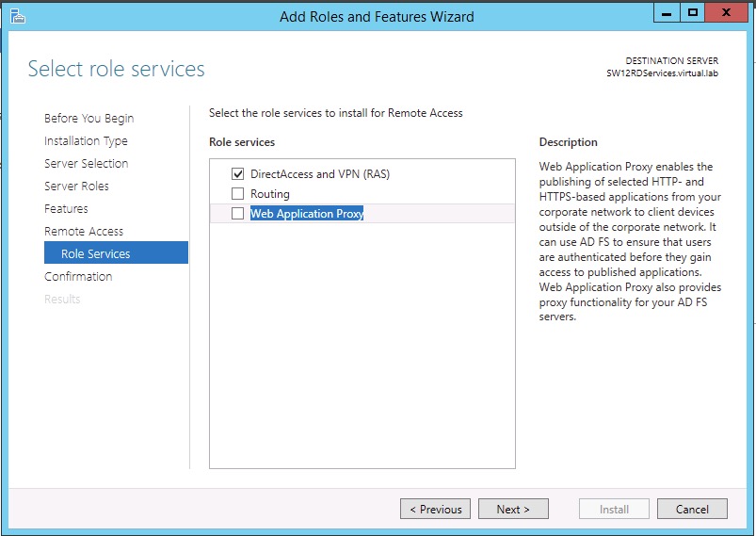Select the DirectAccess and VPN (RAS) label

(x=320, y=173)
